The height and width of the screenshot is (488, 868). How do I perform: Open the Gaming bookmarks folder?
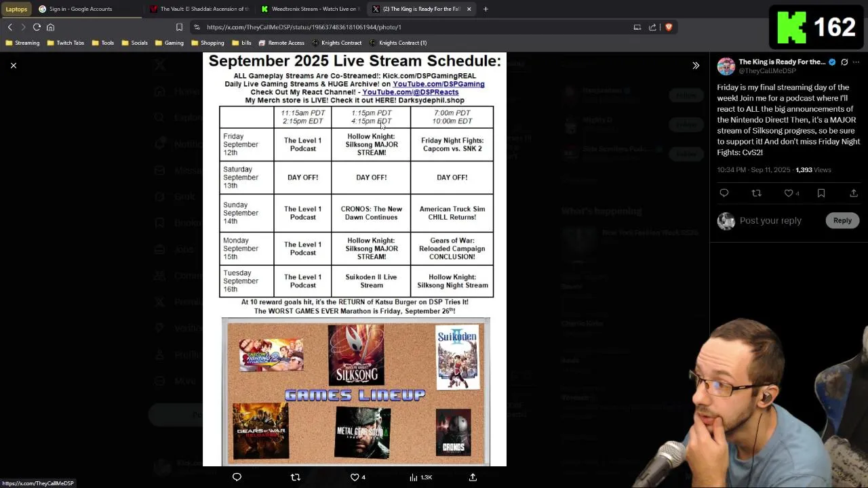(x=169, y=43)
